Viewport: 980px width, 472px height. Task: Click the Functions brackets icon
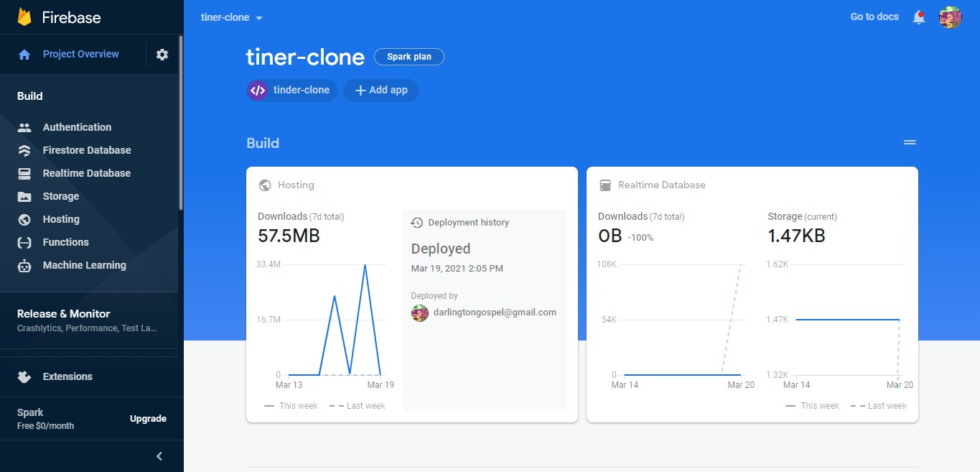(24, 243)
